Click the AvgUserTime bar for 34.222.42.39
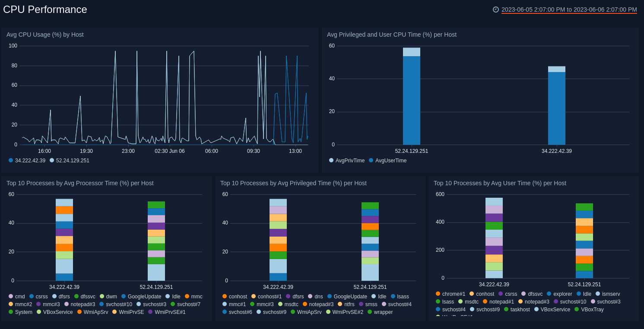Screen dimensions: 644x329 [557, 108]
